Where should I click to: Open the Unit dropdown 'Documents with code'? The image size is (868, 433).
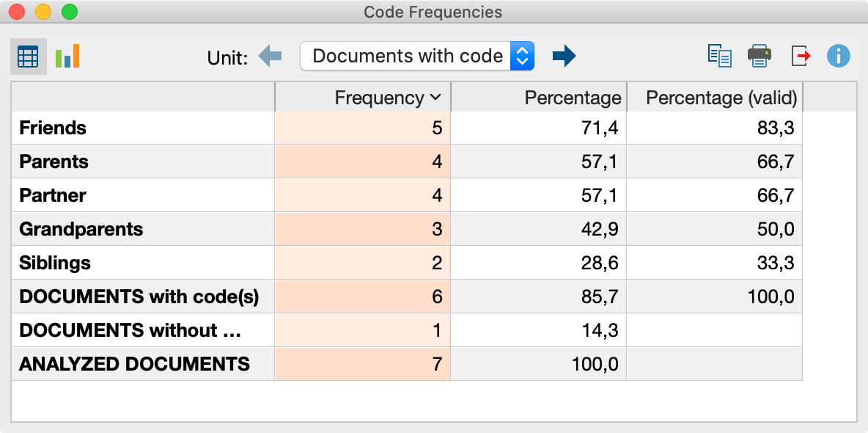pos(417,56)
